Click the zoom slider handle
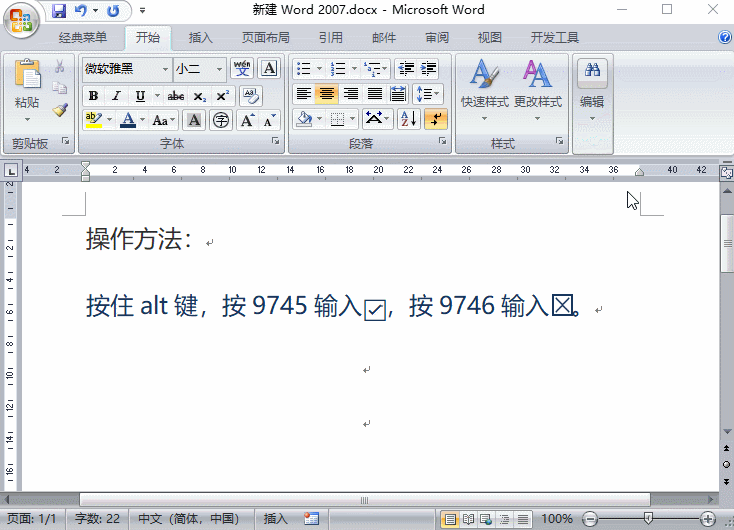This screenshot has width=734, height=530. [x=649, y=519]
